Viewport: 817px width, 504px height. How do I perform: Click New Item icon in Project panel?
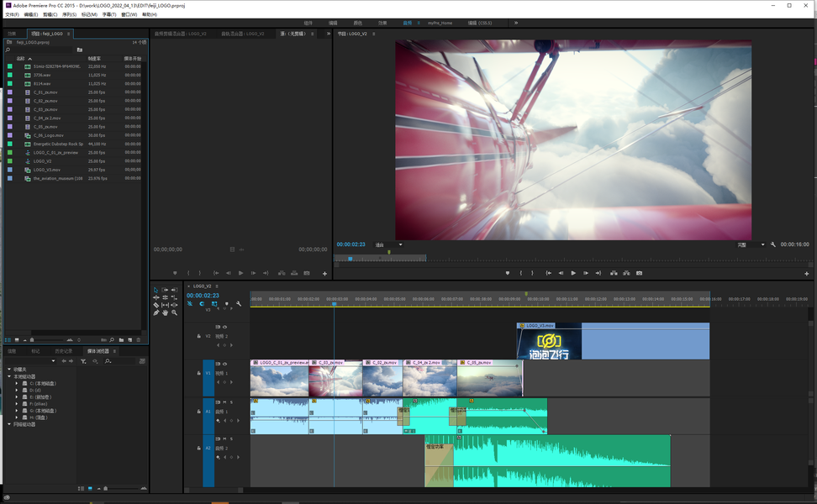coord(129,340)
